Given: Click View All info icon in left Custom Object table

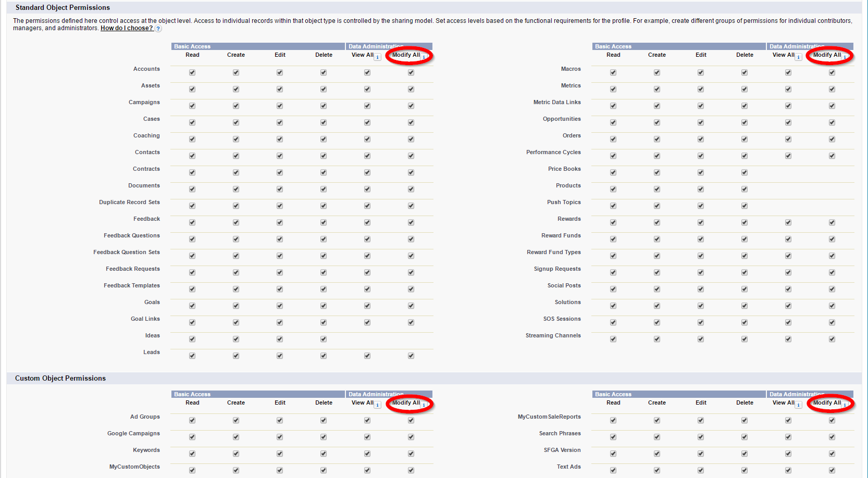Looking at the screenshot, I should click(x=378, y=405).
